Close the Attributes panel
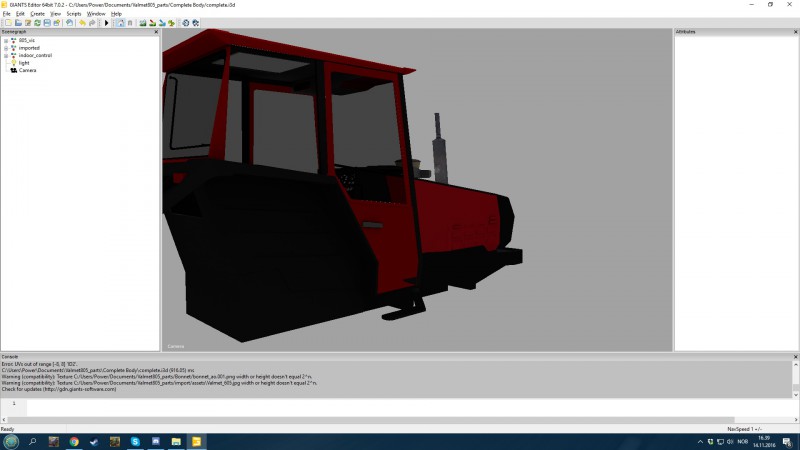This screenshot has width=800, height=450. 795,32
